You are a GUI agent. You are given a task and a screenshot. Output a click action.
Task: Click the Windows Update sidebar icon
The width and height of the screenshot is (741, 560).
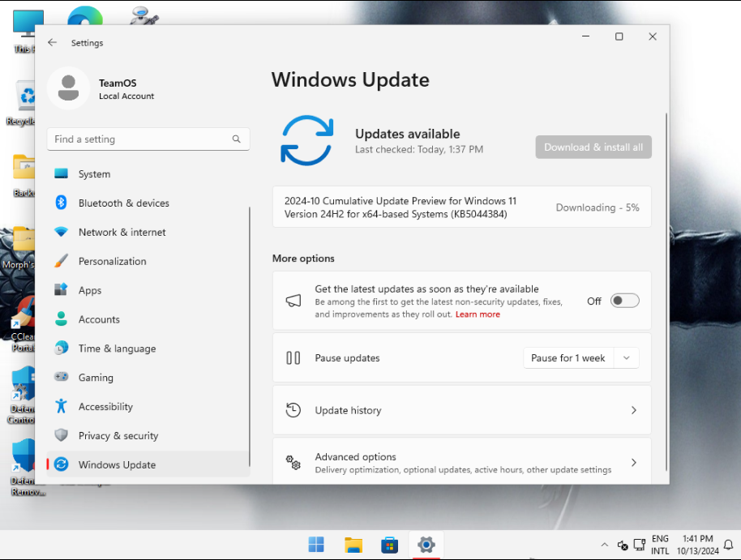point(61,464)
